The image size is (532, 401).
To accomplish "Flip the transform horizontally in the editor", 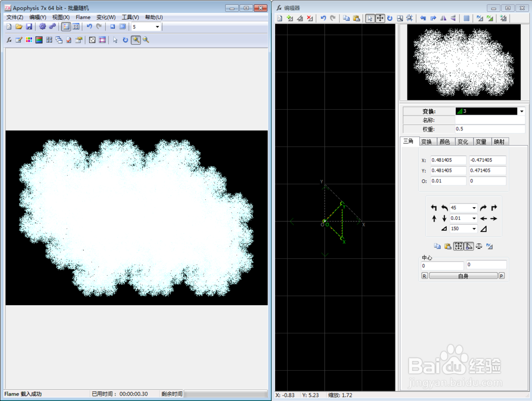I will tap(444, 18).
